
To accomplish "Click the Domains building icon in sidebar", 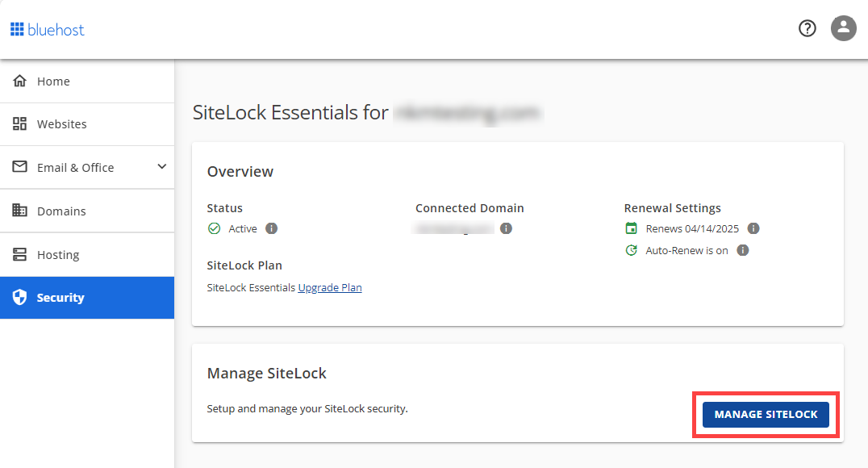I will click(x=19, y=211).
